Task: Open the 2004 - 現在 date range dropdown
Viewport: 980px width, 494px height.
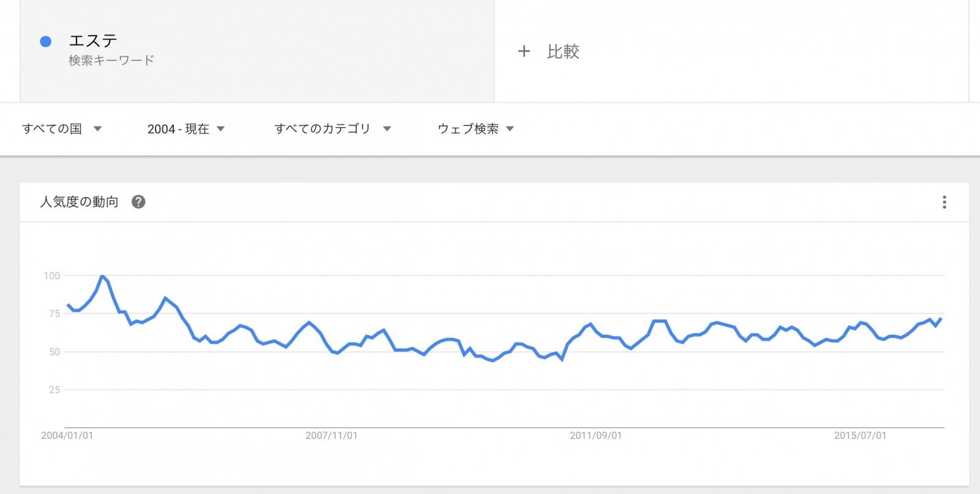Action: (x=186, y=129)
